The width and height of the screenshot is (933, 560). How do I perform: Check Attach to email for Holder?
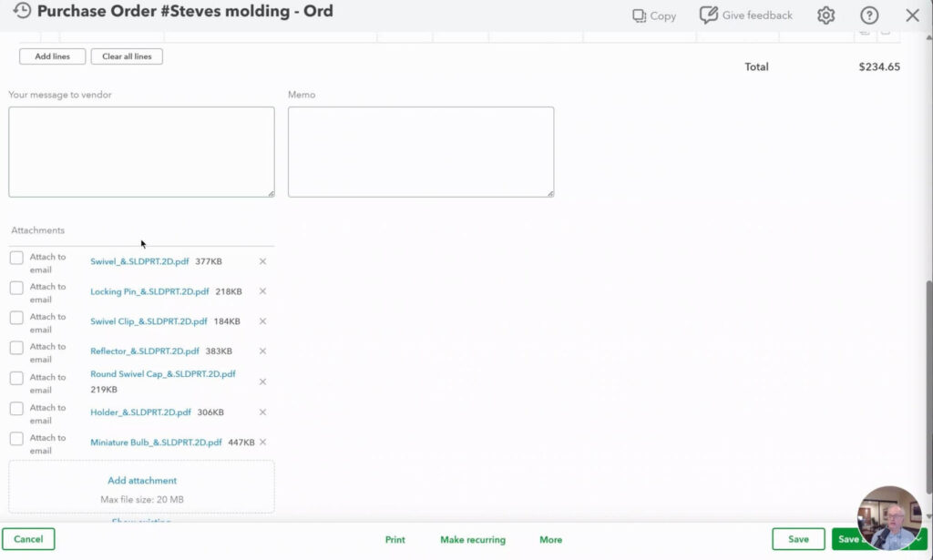(x=16, y=409)
